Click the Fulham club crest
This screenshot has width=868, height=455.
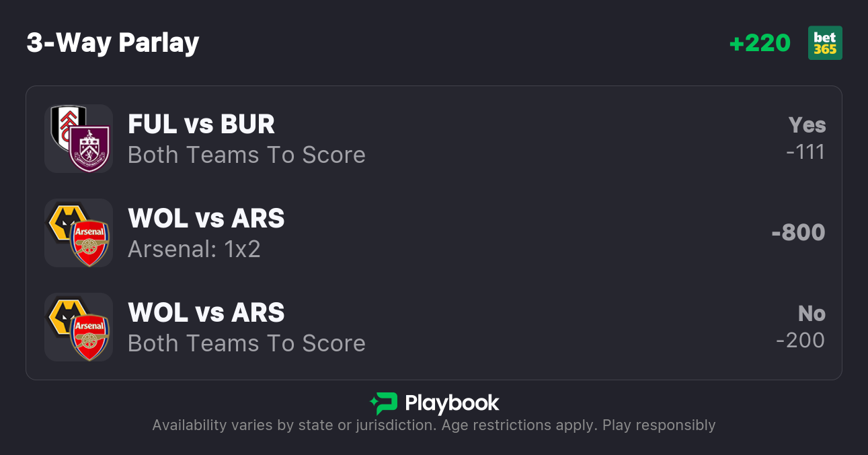point(63,125)
